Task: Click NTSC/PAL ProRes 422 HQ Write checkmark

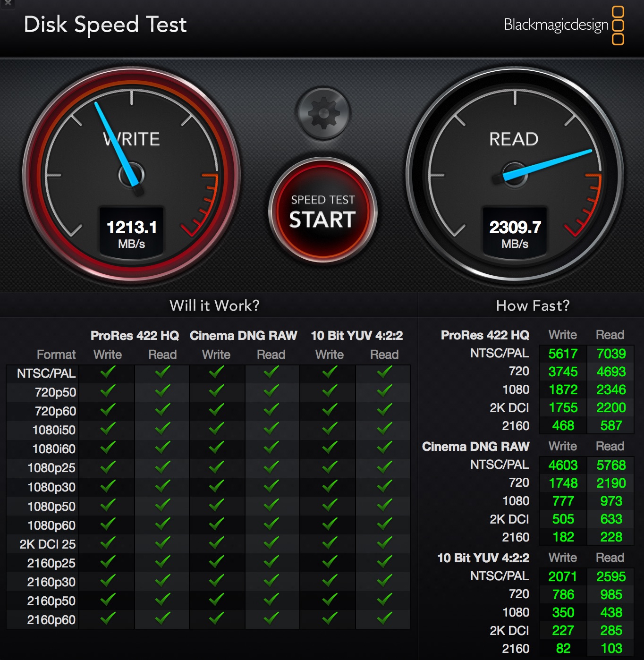Action: click(108, 372)
